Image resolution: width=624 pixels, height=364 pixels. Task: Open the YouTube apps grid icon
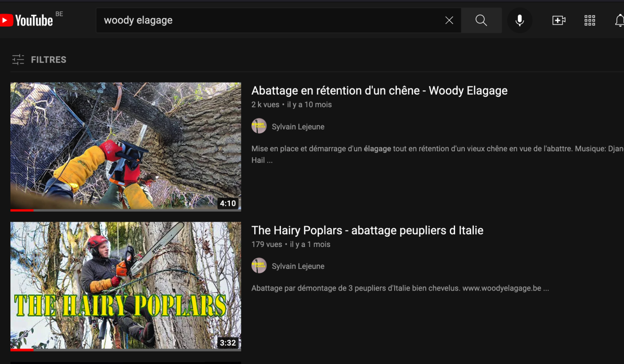click(x=590, y=20)
